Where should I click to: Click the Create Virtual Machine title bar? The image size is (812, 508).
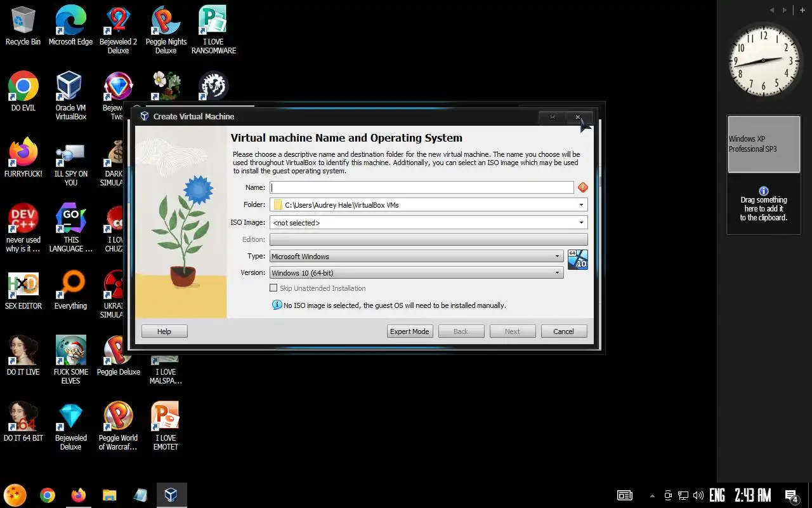[x=336, y=116]
